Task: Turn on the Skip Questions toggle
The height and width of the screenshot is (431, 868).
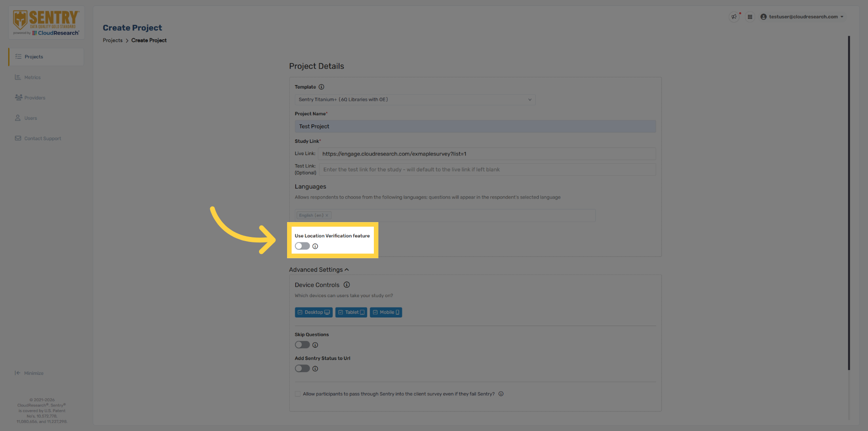Action: point(302,345)
